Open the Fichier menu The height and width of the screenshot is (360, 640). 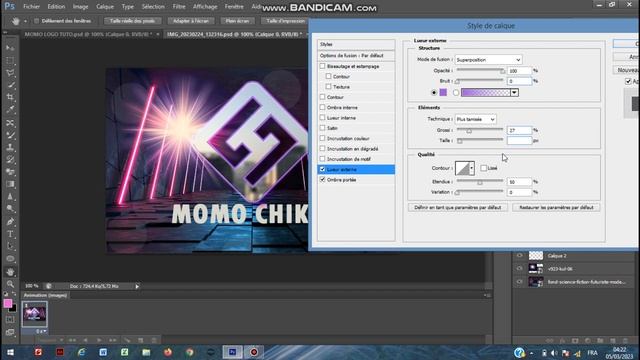tap(31, 7)
